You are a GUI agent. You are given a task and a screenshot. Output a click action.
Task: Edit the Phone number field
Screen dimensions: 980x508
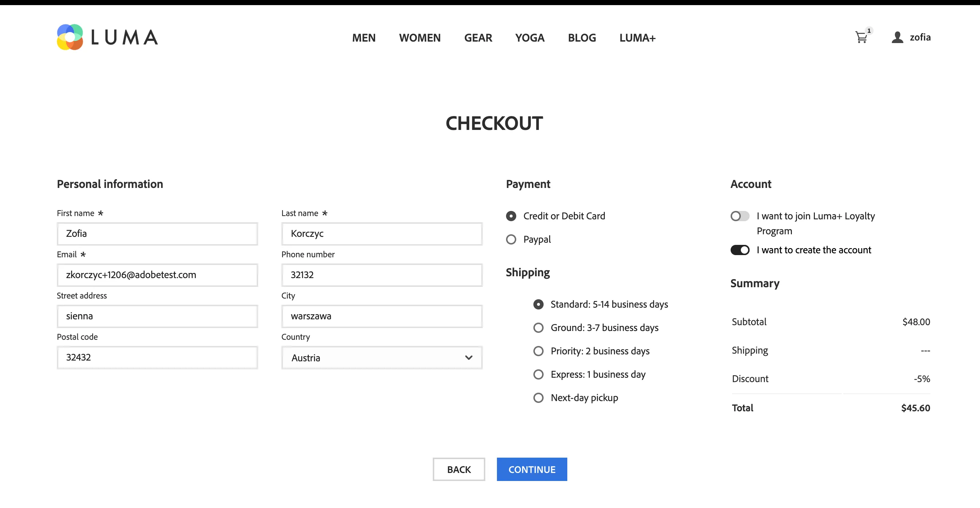coord(382,275)
